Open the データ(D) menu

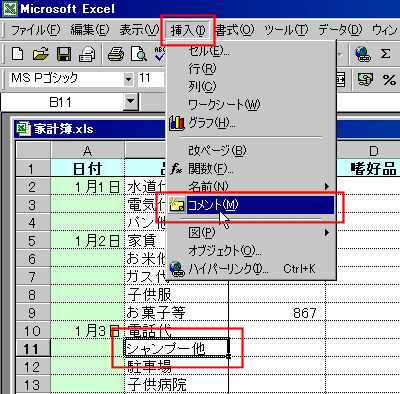point(340,30)
